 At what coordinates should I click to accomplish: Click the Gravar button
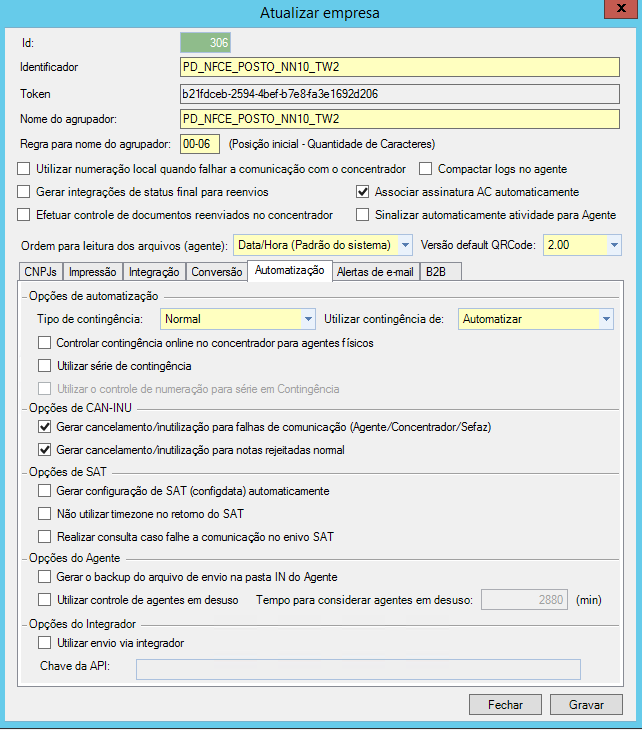(586, 704)
